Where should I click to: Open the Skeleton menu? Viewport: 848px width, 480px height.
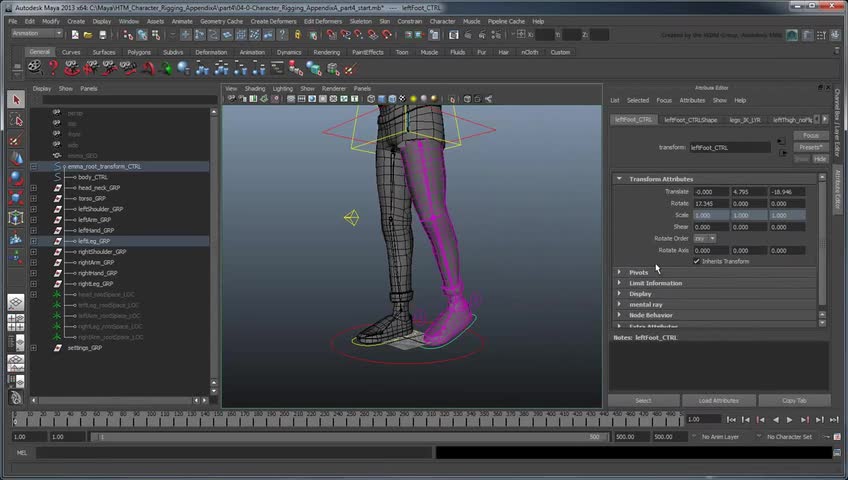[x=360, y=21]
